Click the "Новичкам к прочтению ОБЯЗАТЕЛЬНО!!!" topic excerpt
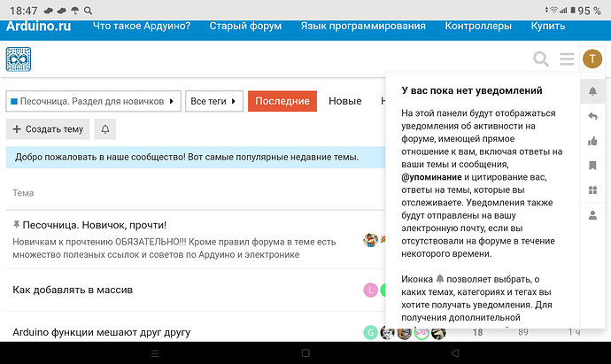611x364 pixels. point(174,248)
